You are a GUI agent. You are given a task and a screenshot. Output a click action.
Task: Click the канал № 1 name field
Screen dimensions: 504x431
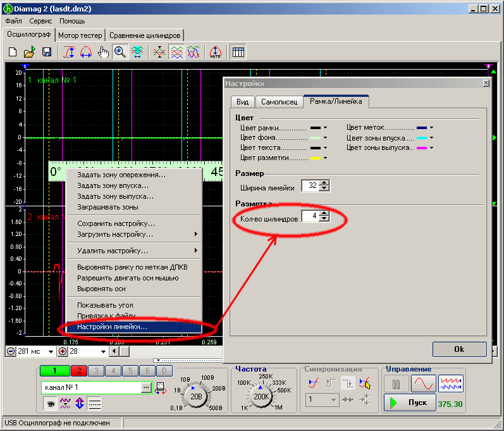coord(92,387)
